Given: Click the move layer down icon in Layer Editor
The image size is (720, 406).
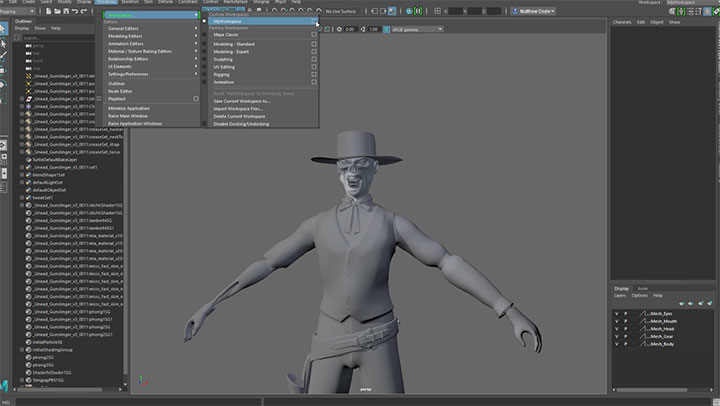Looking at the screenshot, I should tap(691, 303).
